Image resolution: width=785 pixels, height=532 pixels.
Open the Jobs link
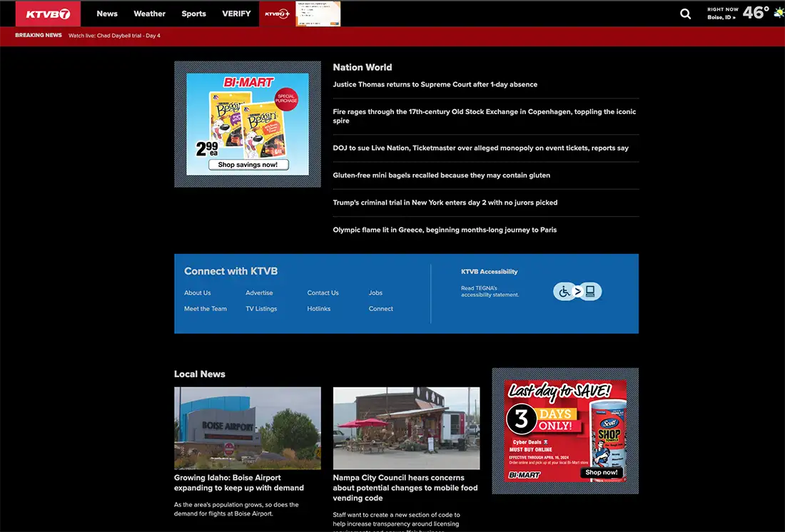(375, 293)
